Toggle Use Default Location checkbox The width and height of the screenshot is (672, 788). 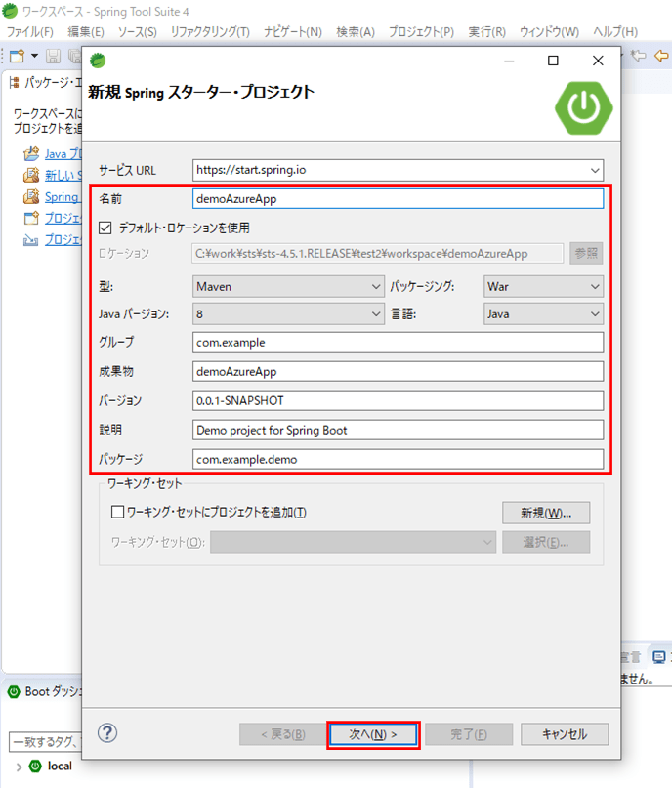point(105,228)
